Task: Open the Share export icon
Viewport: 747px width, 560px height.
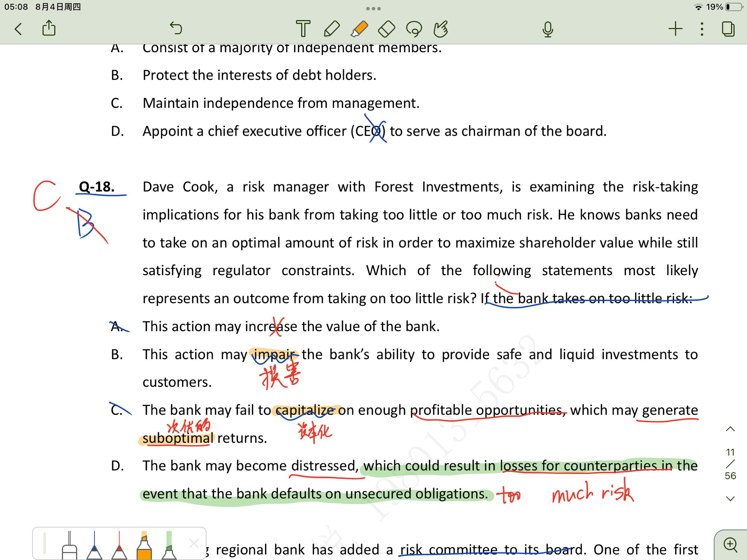Action: [49, 28]
